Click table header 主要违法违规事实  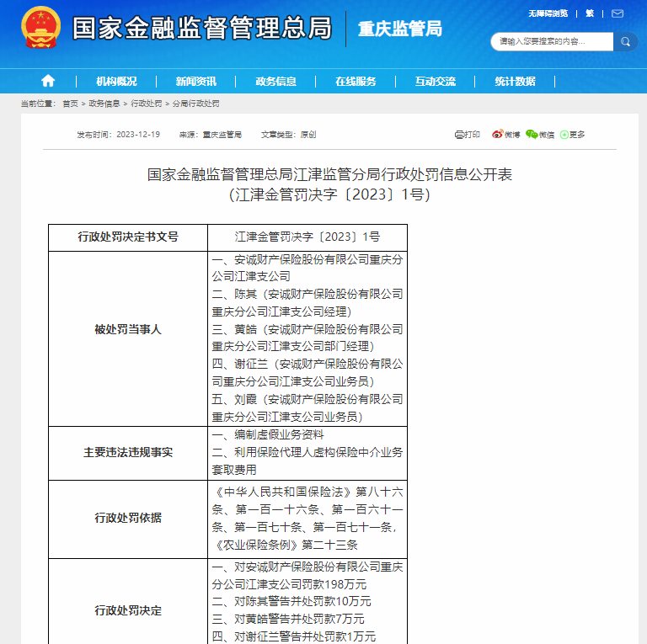[128, 452]
